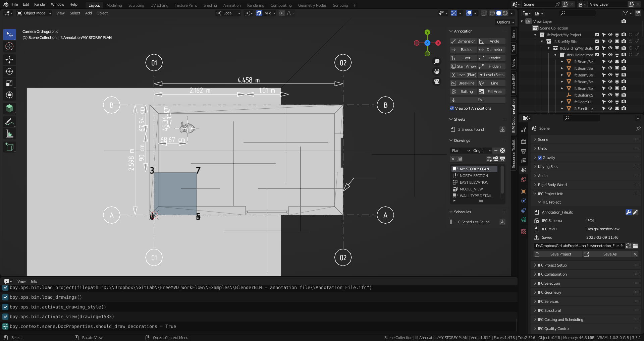Activate the Rotate tool
This screenshot has height=341, width=644.
[9, 71]
